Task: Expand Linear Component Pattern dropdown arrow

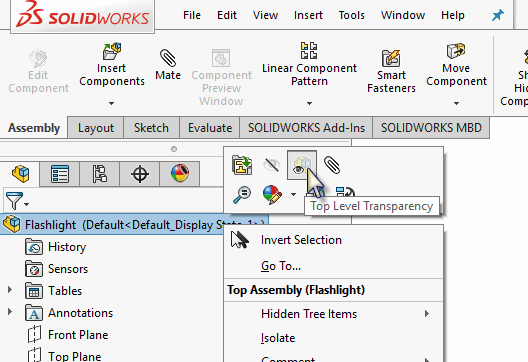Action: click(x=309, y=103)
